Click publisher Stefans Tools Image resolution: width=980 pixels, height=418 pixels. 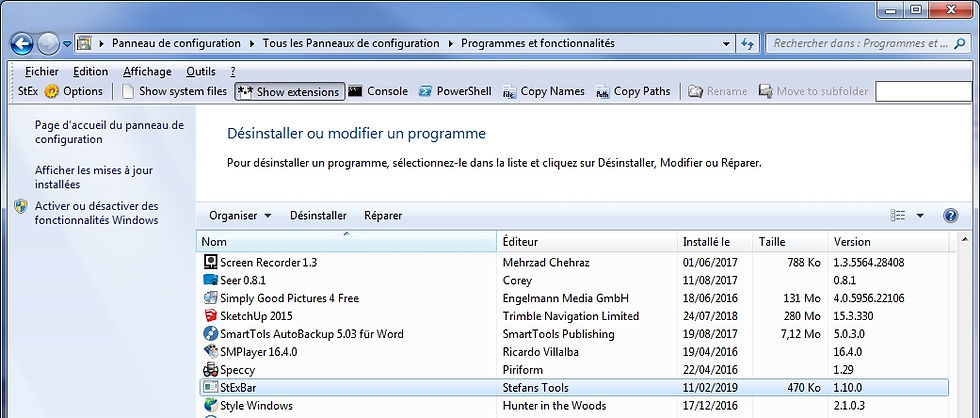(x=536, y=388)
